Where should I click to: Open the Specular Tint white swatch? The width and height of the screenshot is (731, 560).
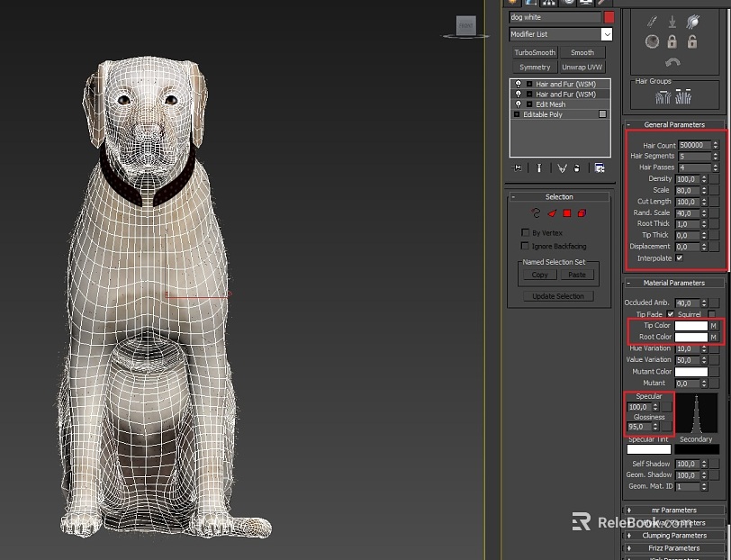coord(648,449)
